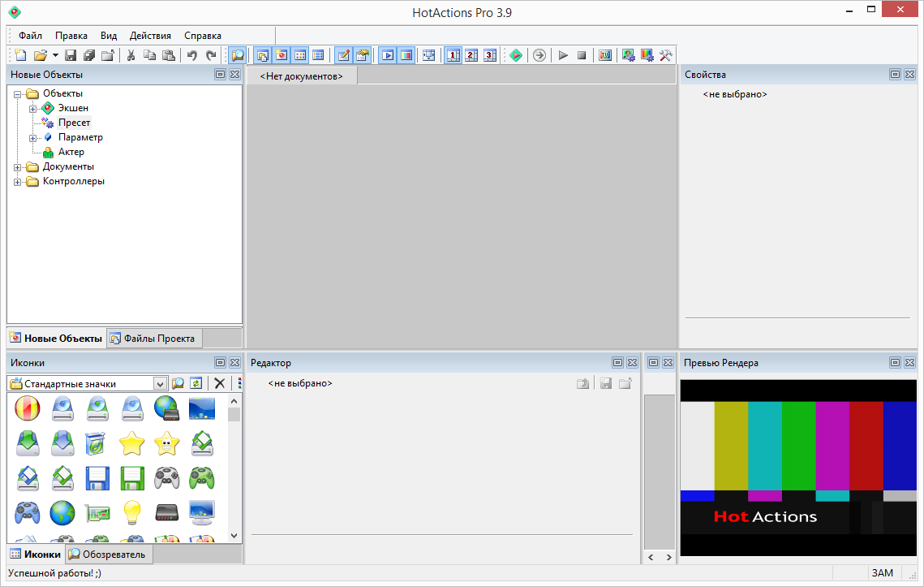Click the right arrow below the gray strip
The height and width of the screenshot is (587, 924).
pyautogui.click(x=668, y=558)
